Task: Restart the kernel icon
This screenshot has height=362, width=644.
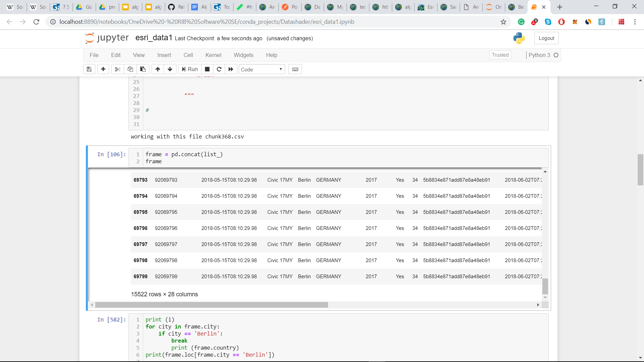Action: [x=219, y=69]
